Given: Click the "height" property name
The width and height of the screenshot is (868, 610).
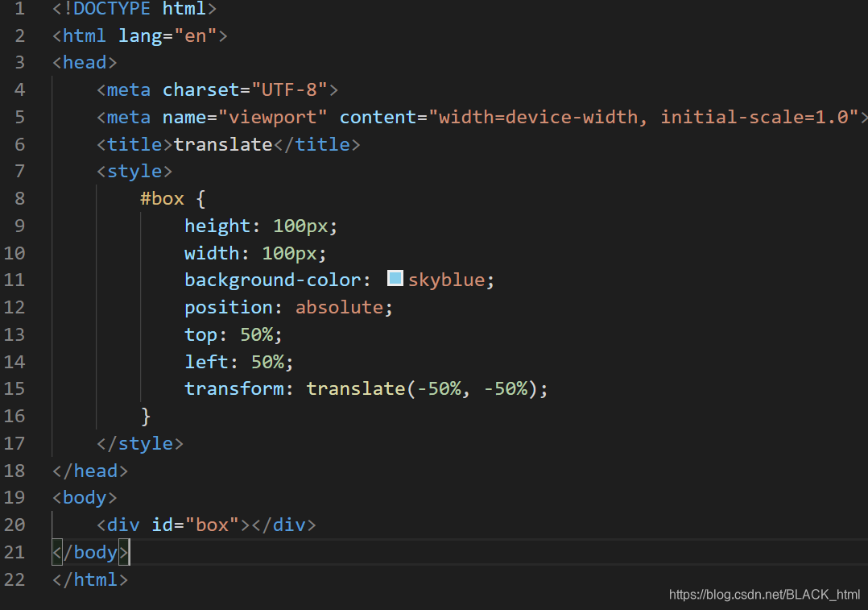Looking at the screenshot, I should point(217,226).
